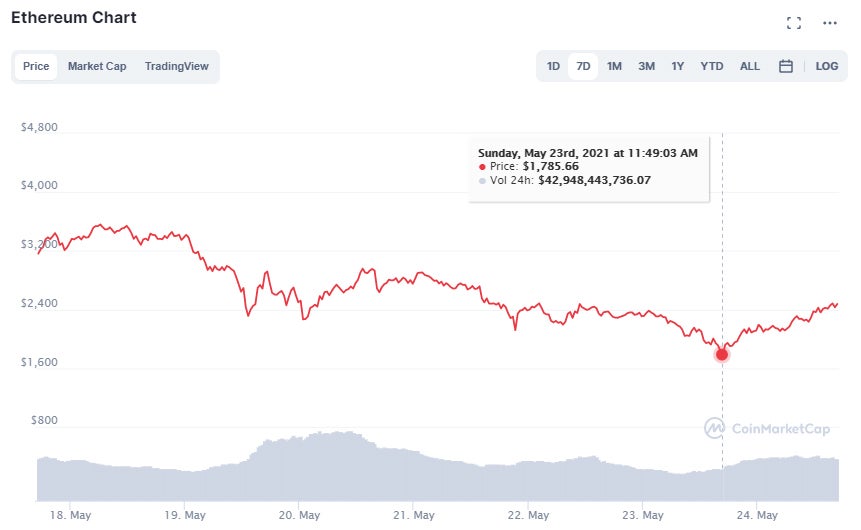Image resolution: width=861 pixels, height=530 pixels.
Task: Choose the 1M time range
Action: [614, 66]
